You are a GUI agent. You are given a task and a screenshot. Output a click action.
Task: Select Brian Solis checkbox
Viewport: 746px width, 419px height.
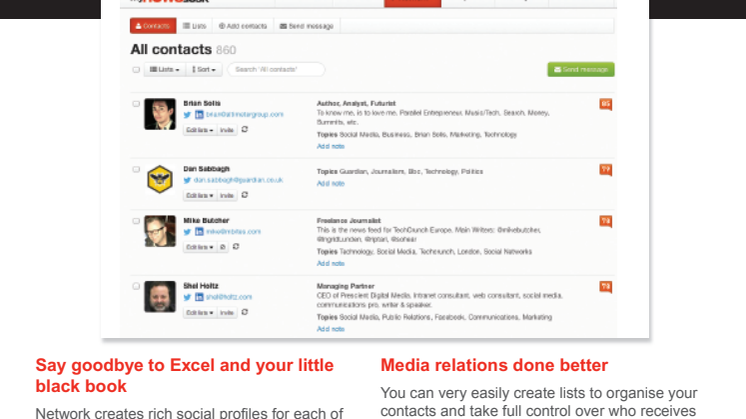click(136, 104)
